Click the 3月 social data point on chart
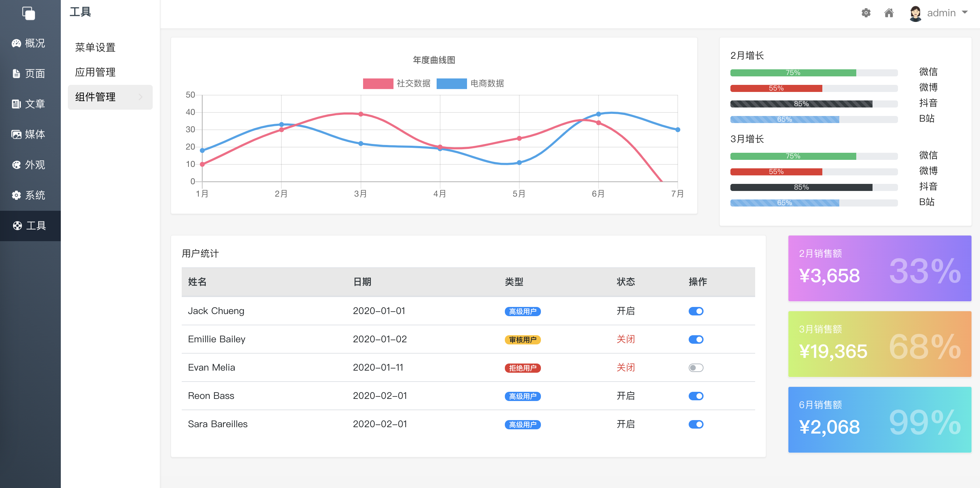 coord(361,114)
